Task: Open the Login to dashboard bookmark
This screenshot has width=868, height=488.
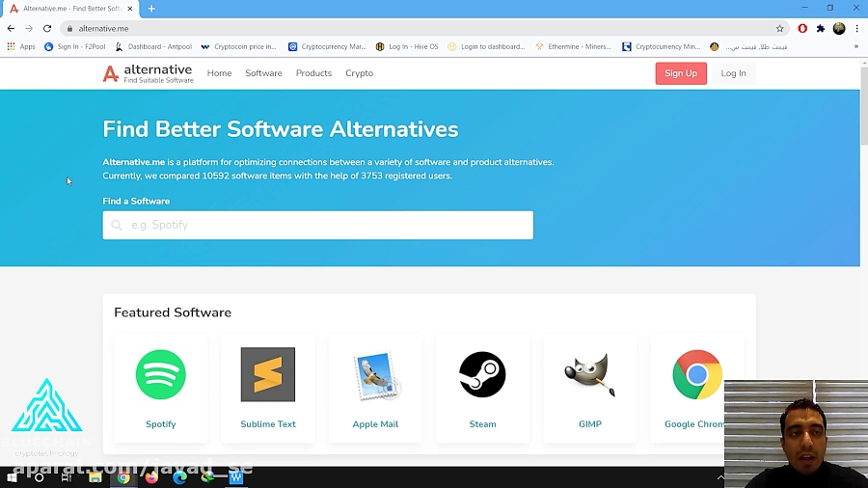Action: pyautogui.click(x=486, y=46)
